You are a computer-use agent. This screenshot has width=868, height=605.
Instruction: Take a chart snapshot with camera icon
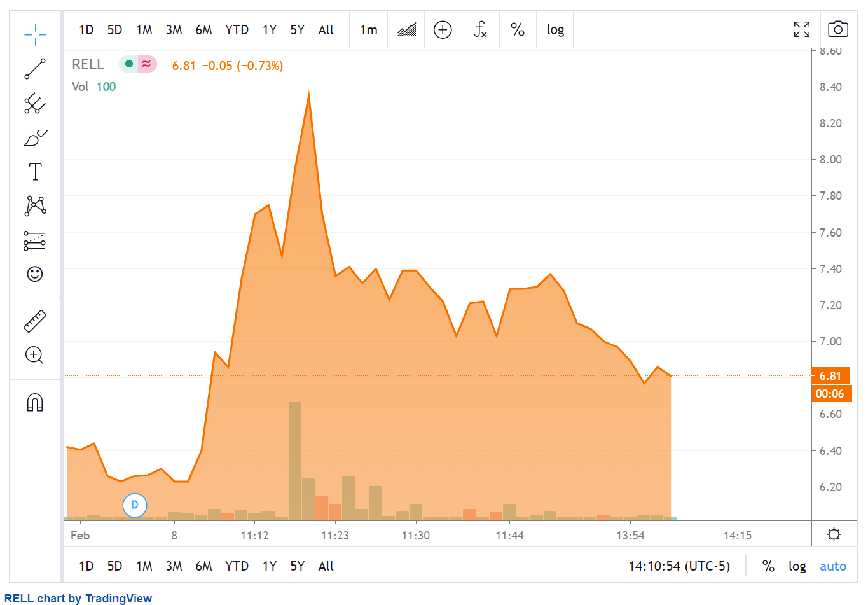(x=838, y=29)
